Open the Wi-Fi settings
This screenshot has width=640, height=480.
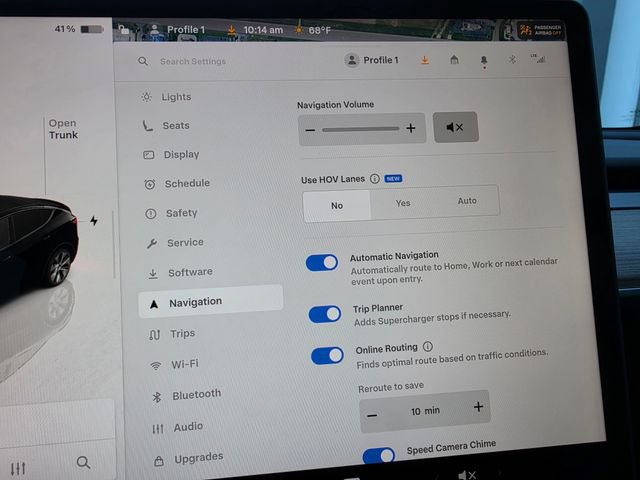pyautogui.click(x=184, y=364)
